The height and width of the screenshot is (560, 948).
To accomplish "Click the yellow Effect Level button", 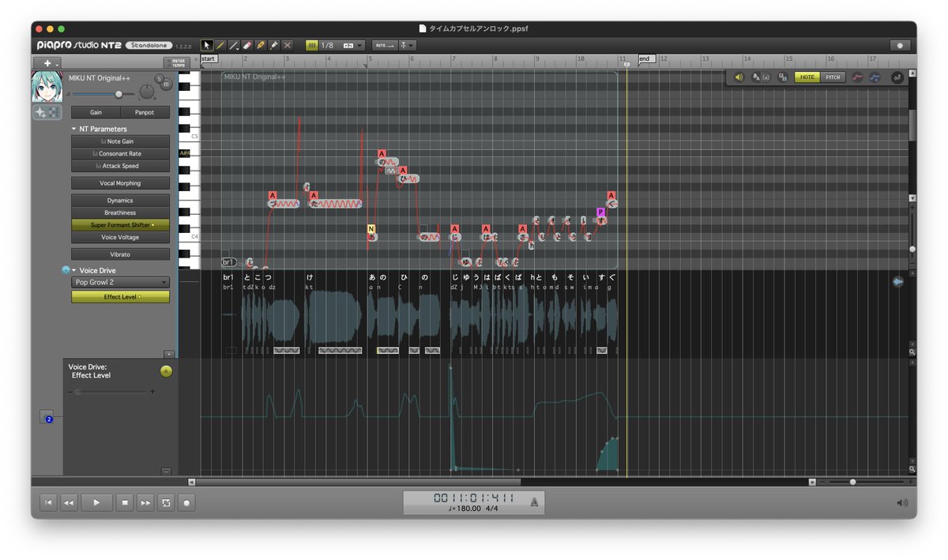I will 120,297.
